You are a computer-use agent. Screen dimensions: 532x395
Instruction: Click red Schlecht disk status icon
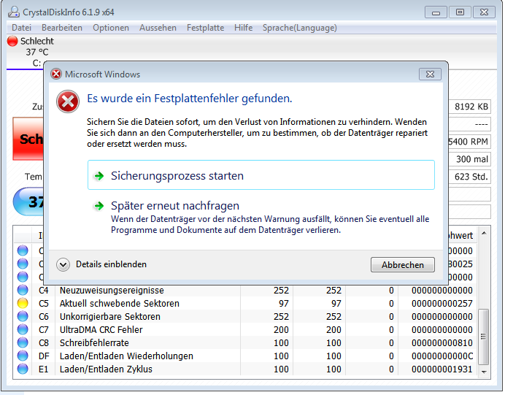click(x=12, y=41)
